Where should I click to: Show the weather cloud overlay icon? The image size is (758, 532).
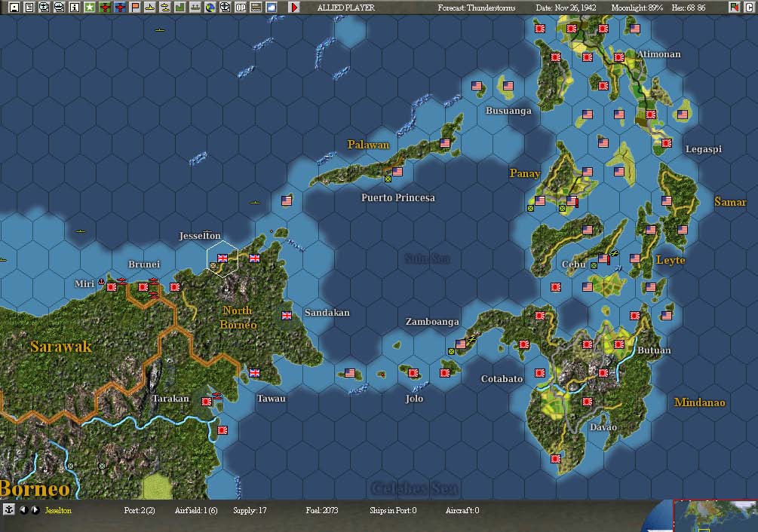click(x=272, y=8)
